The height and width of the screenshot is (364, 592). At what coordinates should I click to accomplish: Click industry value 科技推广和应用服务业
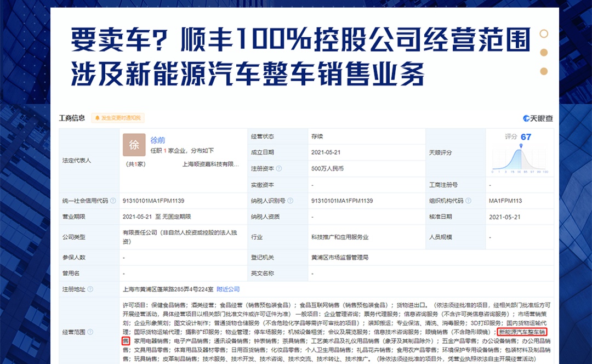tap(340, 237)
